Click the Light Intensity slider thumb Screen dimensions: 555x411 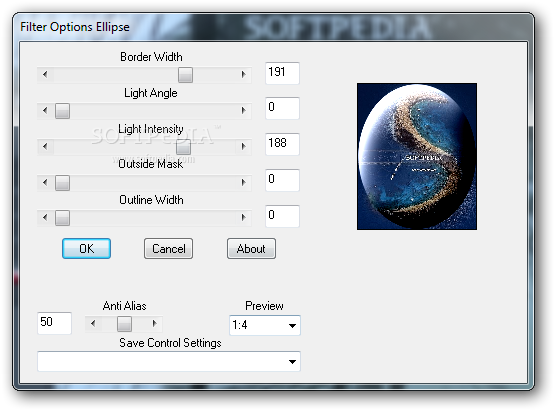coord(183,147)
